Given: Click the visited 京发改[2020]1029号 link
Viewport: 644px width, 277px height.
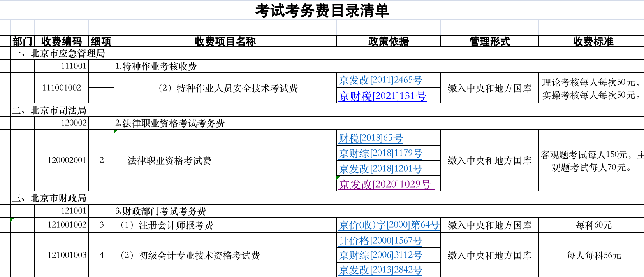Looking at the screenshot, I should coord(385,184).
